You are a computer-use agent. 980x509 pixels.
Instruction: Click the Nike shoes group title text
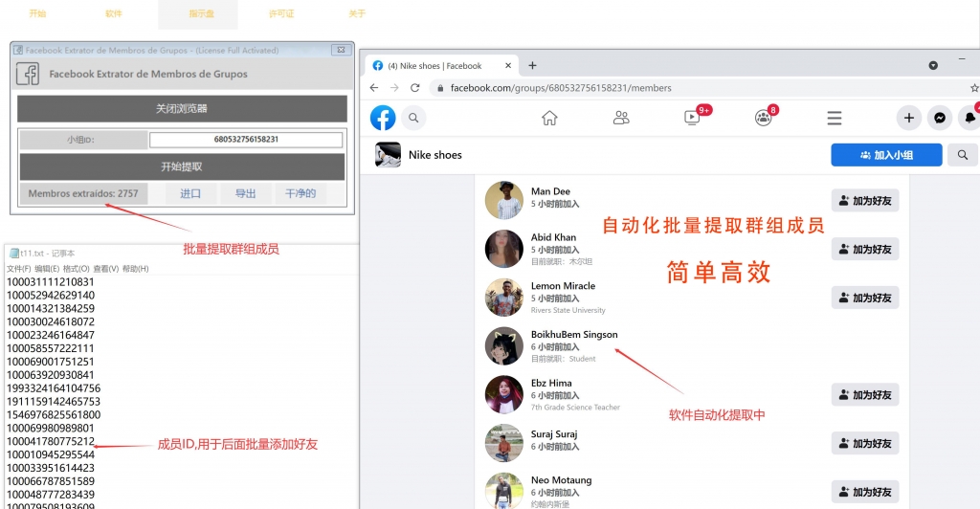(435, 155)
